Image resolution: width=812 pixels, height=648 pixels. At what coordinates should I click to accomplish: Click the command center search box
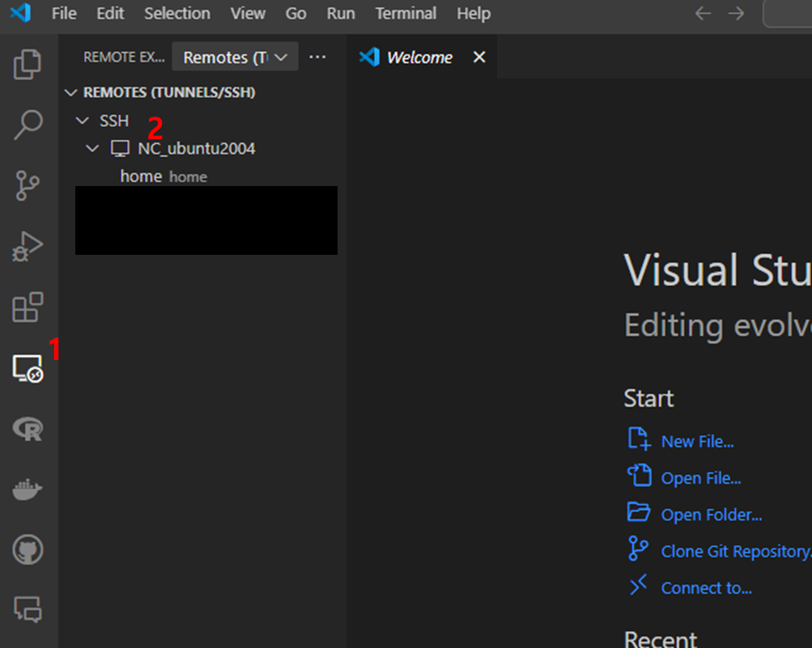[787, 14]
